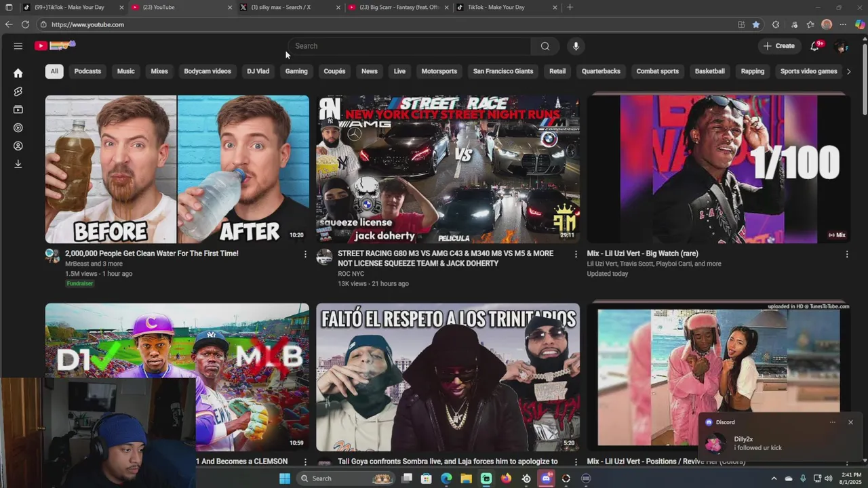
Task: Open the ROC NYC channel avatar
Action: click(324, 257)
